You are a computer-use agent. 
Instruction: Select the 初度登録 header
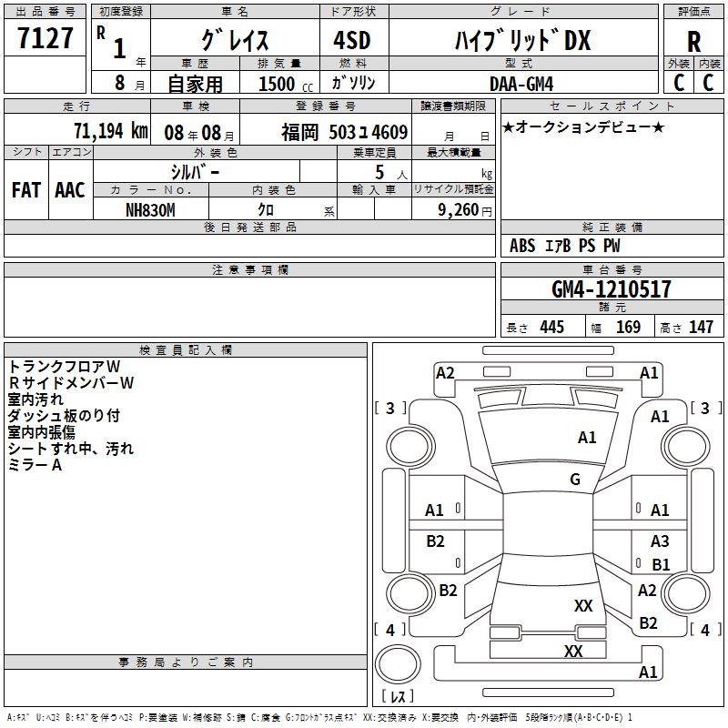pos(121,12)
